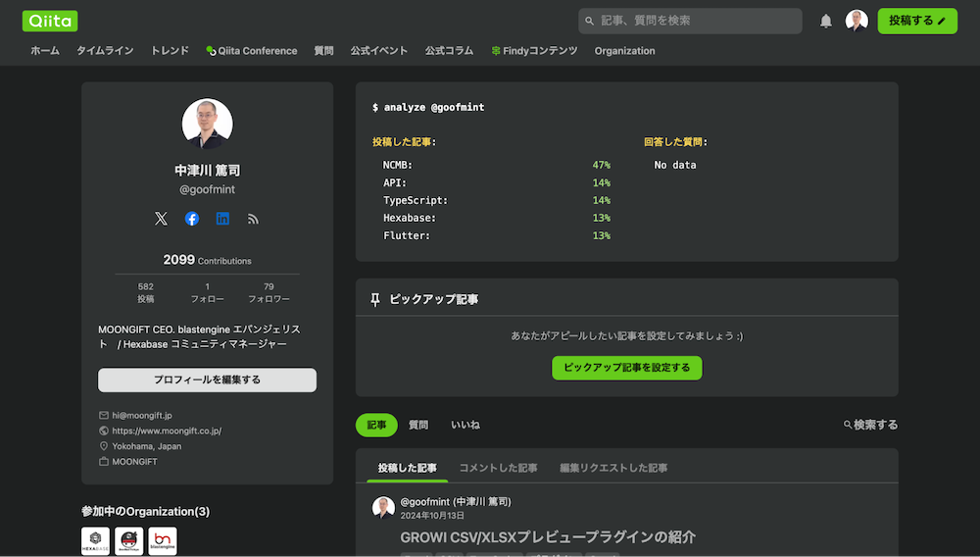Open the 582 投稿 count
Screen dimensions: 980x557
pyautogui.click(x=146, y=292)
